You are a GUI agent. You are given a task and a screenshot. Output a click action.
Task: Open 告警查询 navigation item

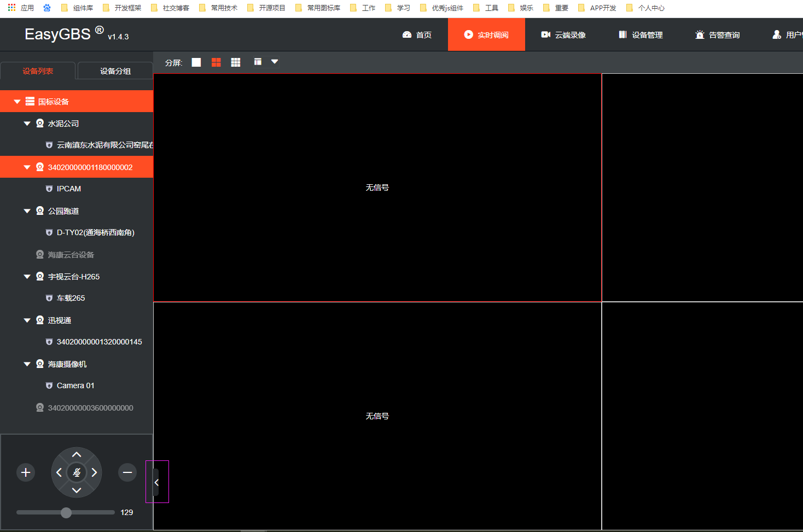717,35
